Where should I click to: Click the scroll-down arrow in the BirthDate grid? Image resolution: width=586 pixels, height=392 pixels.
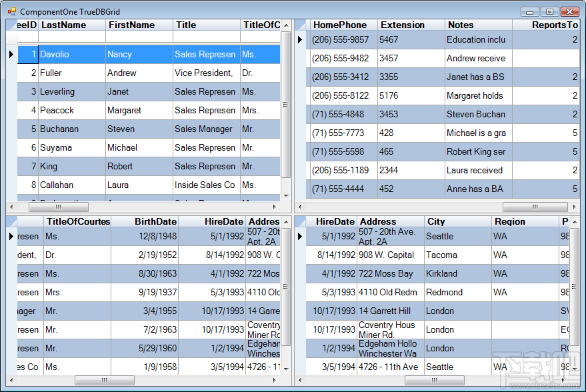(x=286, y=369)
